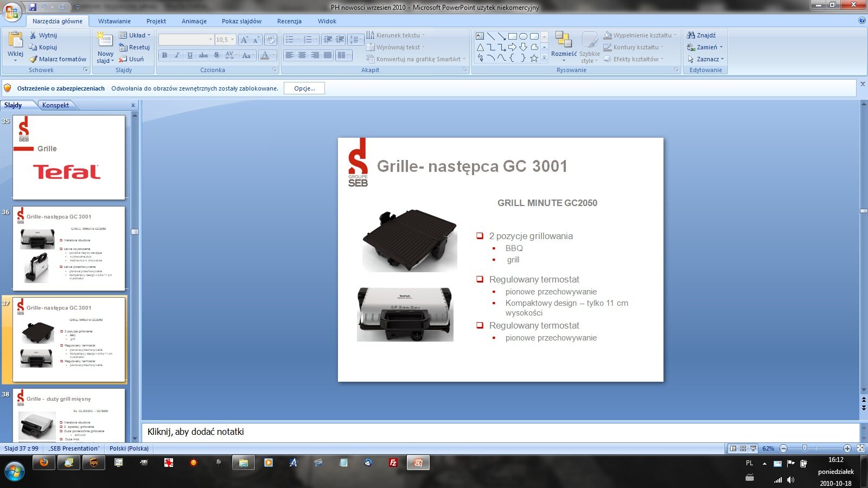Screen dimensions: 868x488
Task: Switch to the Konspekt outline tab
Action: pos(55,105)
